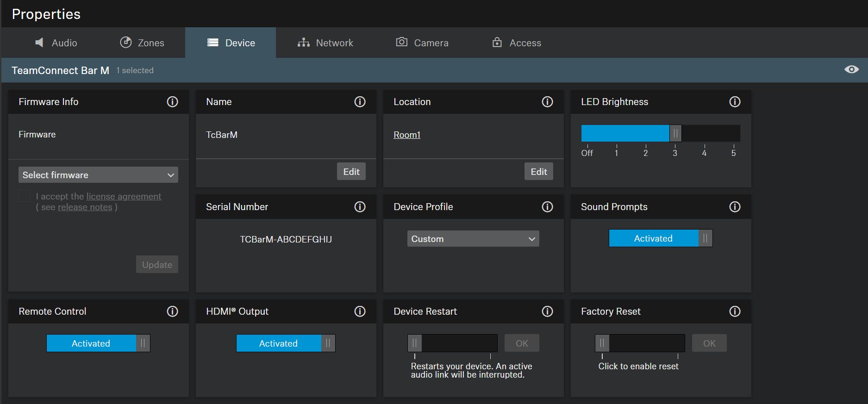Switch to the Camera tab

(x=422, y=43)
